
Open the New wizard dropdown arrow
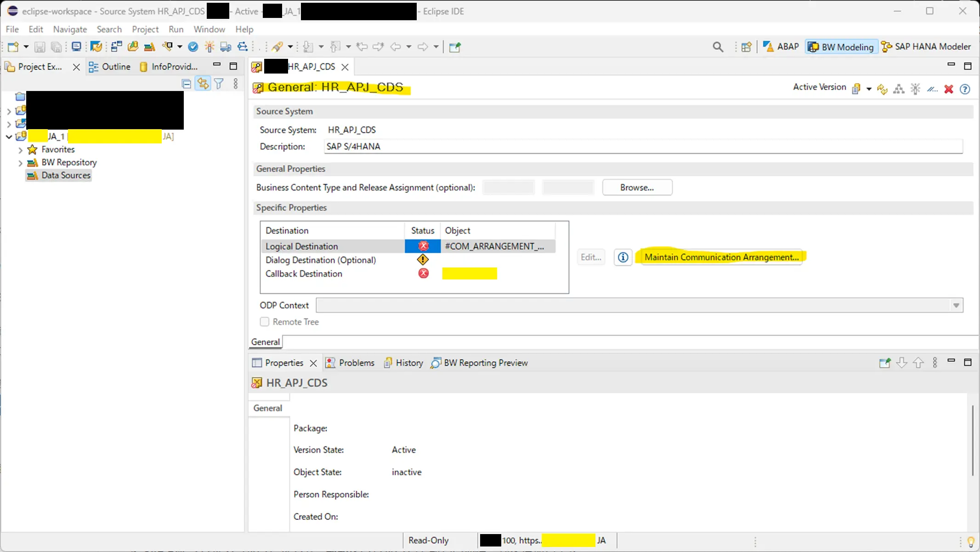pyautogui.click(x=26, y=47)
